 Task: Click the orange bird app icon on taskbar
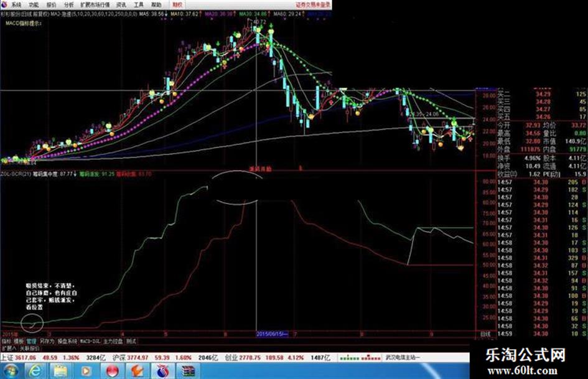click(138, 371)
